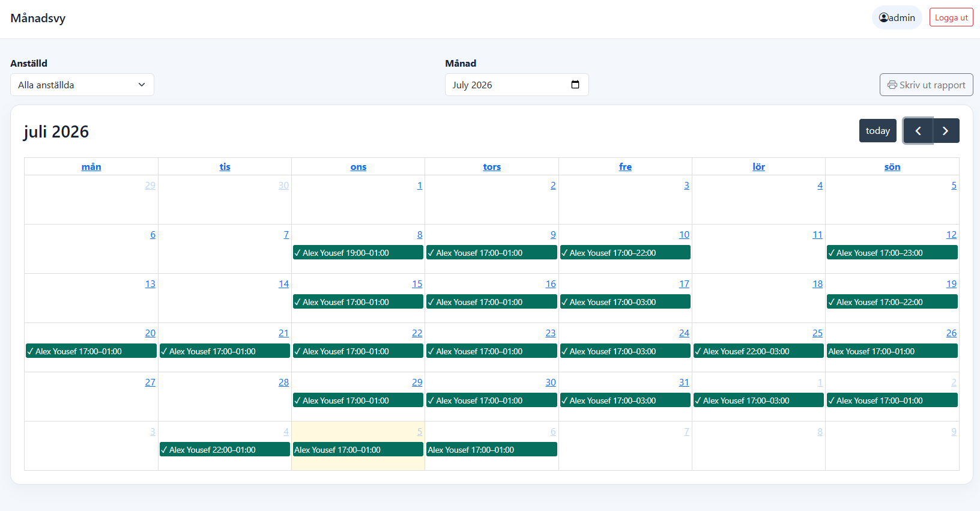Click day number 6 in July
Viewport: 980px width, 511px height.
tap(153, 235)
